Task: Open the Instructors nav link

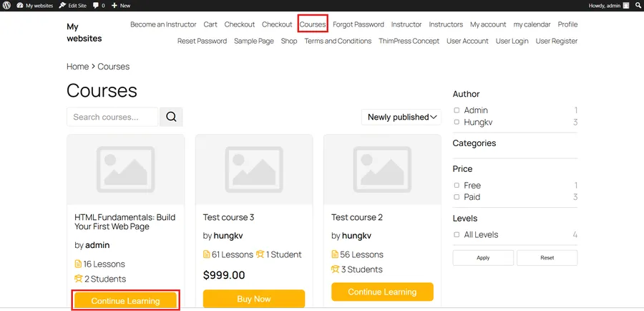Action: 446,24
